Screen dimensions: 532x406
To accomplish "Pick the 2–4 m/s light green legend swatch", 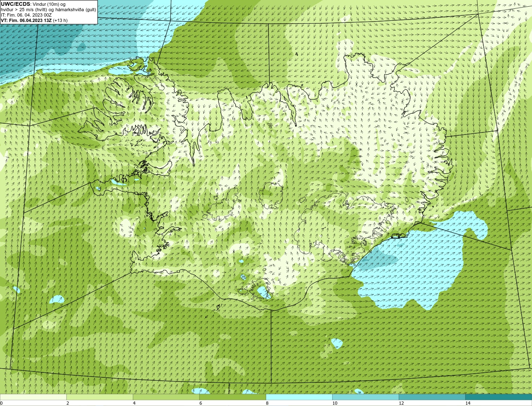I will 100,397.
